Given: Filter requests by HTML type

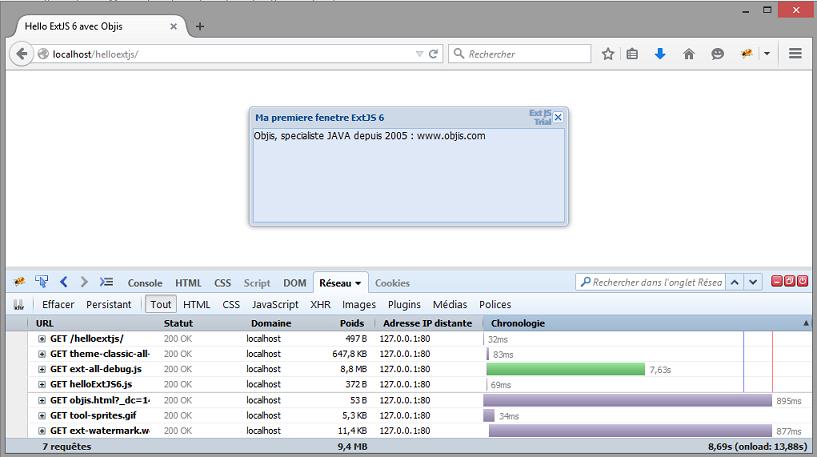Looking at the screenshot, I should coord(196,304).
